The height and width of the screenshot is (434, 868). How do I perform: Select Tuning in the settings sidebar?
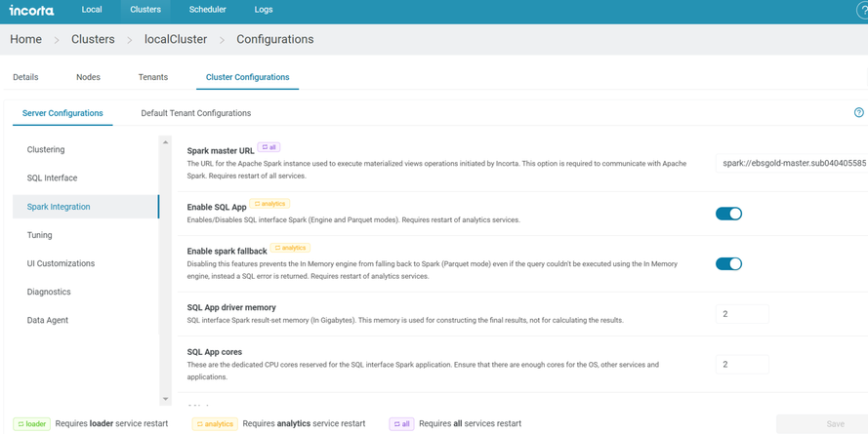[x=40, y=235]
